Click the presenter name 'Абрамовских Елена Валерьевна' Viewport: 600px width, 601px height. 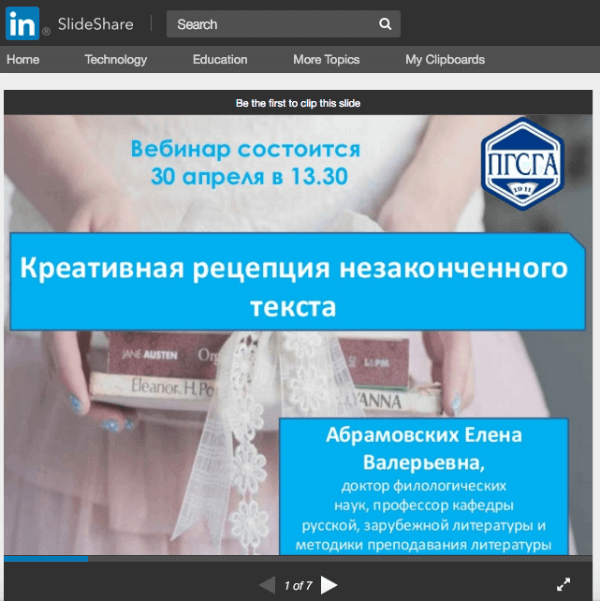[424, 448]
